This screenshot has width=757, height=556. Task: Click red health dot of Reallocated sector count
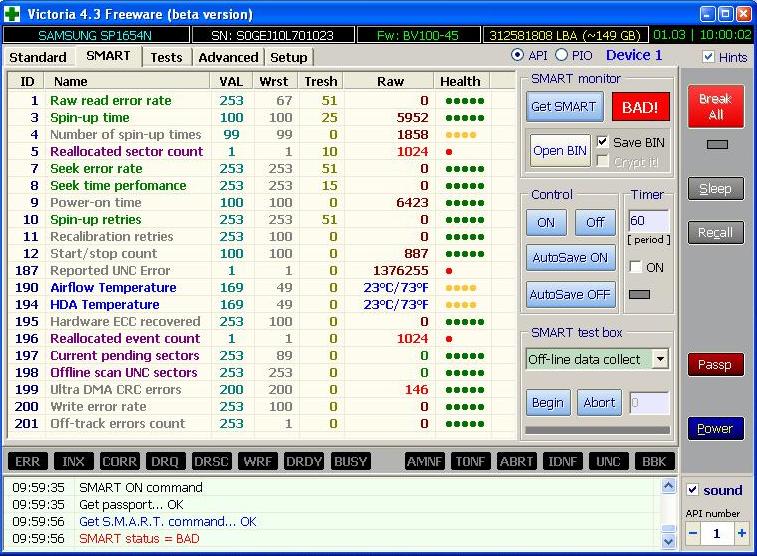click(449, 152)
